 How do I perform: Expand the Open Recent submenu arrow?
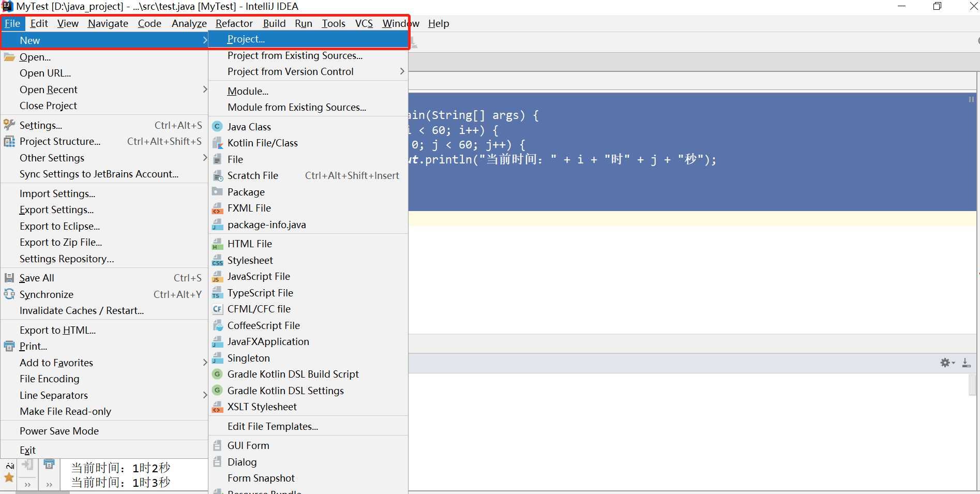(x=205, y=89)
